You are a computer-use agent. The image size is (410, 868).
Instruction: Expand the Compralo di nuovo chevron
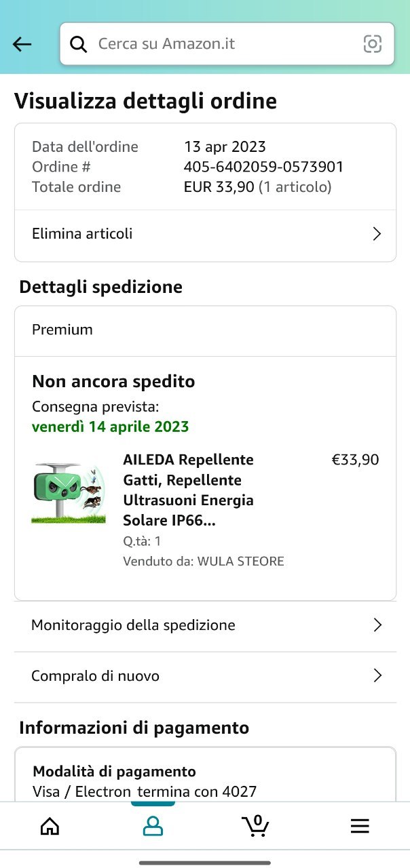coord(378,676)
